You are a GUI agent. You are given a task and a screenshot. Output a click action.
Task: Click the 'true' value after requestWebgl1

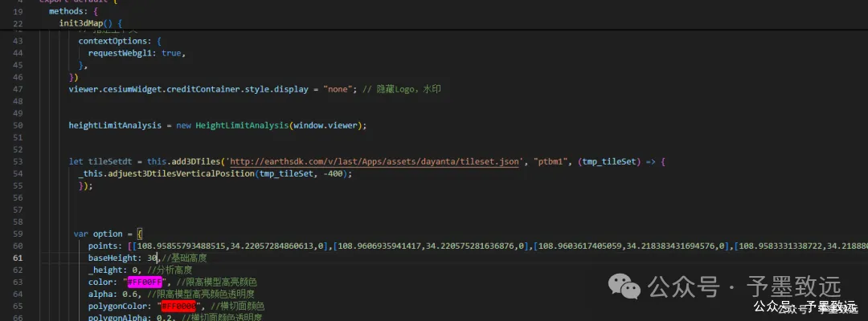point(171,54)
